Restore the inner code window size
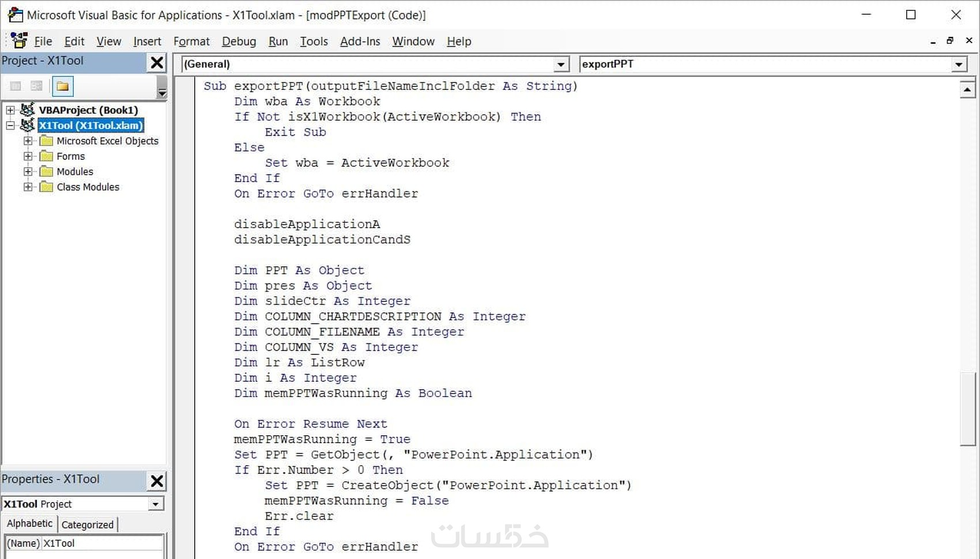This screenshot has height=559, width=980. tap(950, 41)
